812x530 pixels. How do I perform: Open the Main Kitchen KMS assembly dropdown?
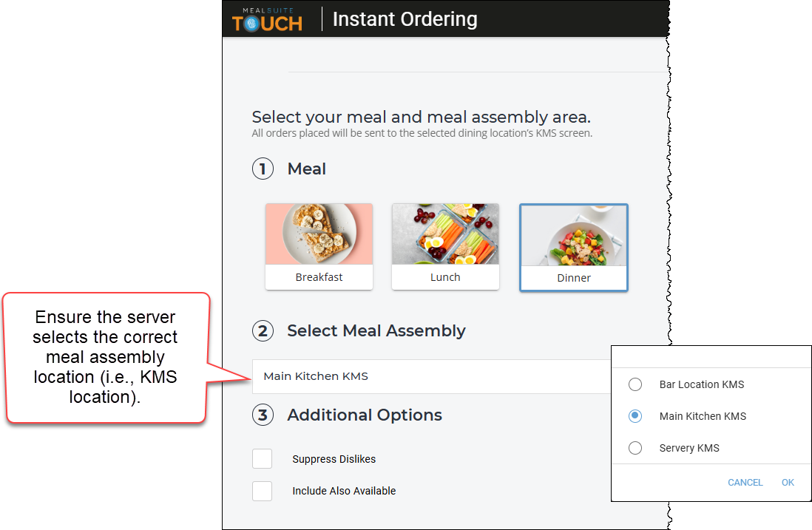431,376
